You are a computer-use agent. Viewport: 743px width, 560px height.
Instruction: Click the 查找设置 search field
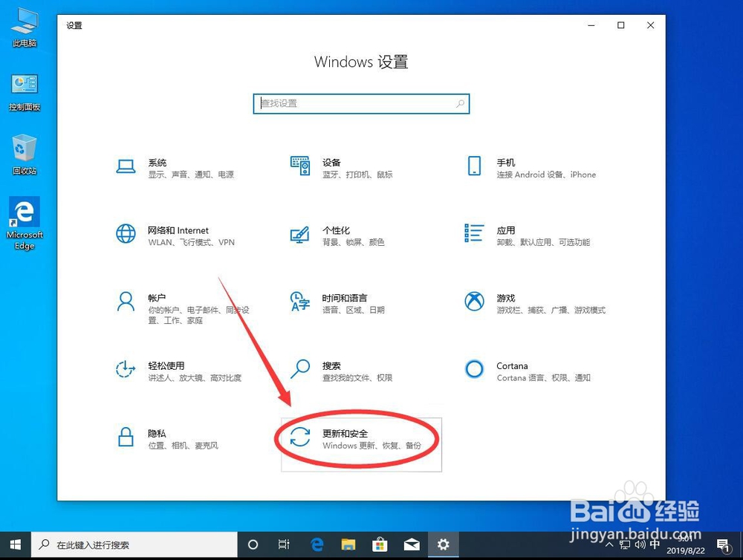tap(361, 104)
